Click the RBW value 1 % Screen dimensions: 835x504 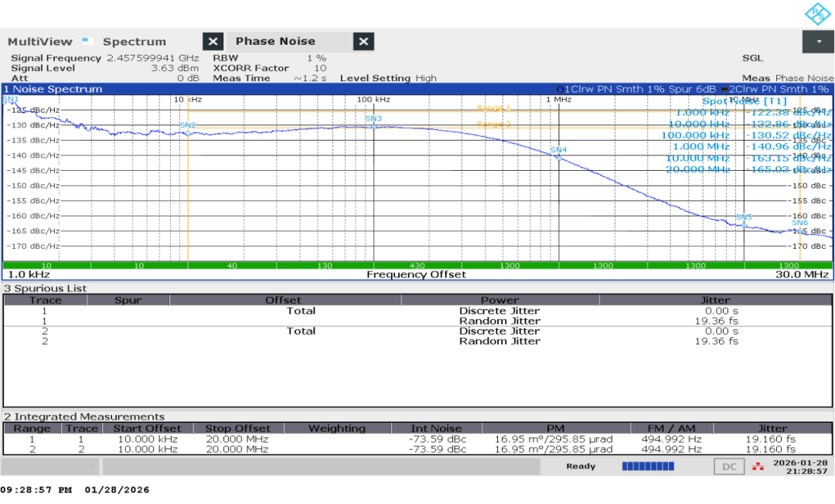pyautogui.click(x=316, y=58)
